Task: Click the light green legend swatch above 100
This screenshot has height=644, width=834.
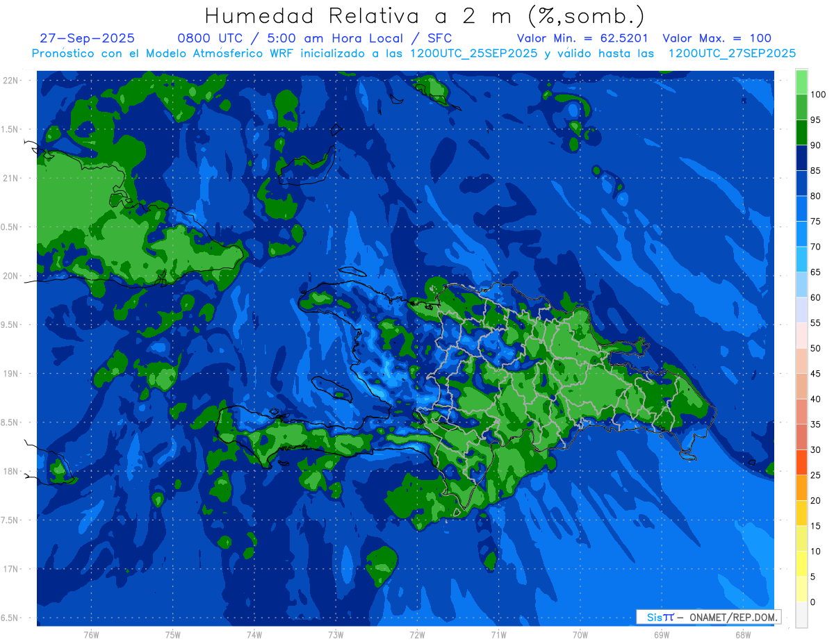Action: (801, 82)
